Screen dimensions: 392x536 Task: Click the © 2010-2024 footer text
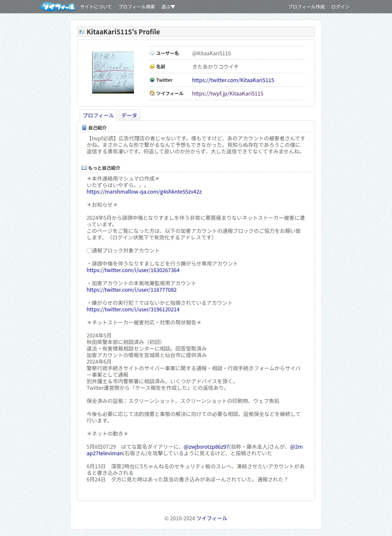(x=180, y=518)
